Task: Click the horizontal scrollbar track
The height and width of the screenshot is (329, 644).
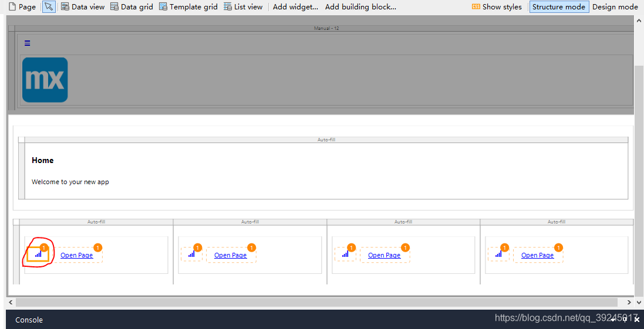Action: tap(317, 302)
